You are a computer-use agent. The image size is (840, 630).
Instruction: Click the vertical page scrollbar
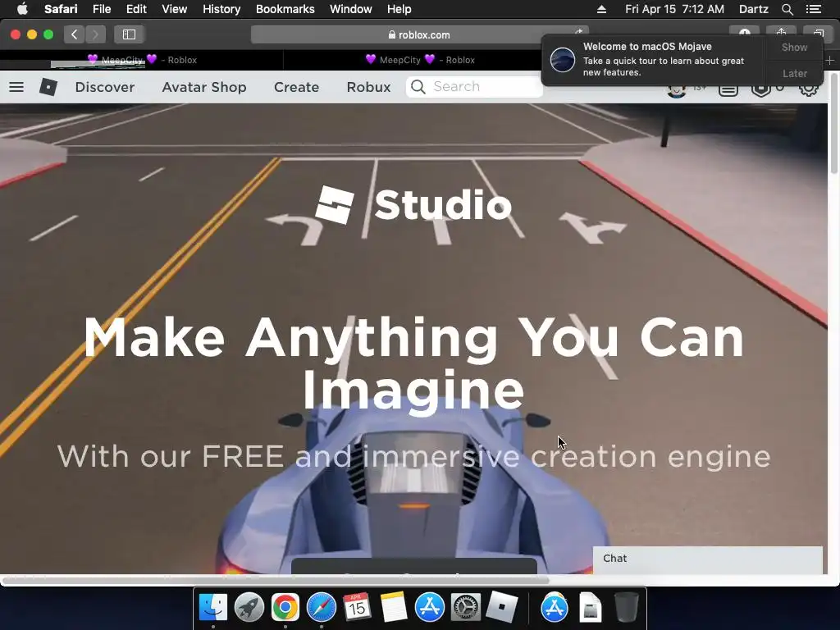(833, 123)
